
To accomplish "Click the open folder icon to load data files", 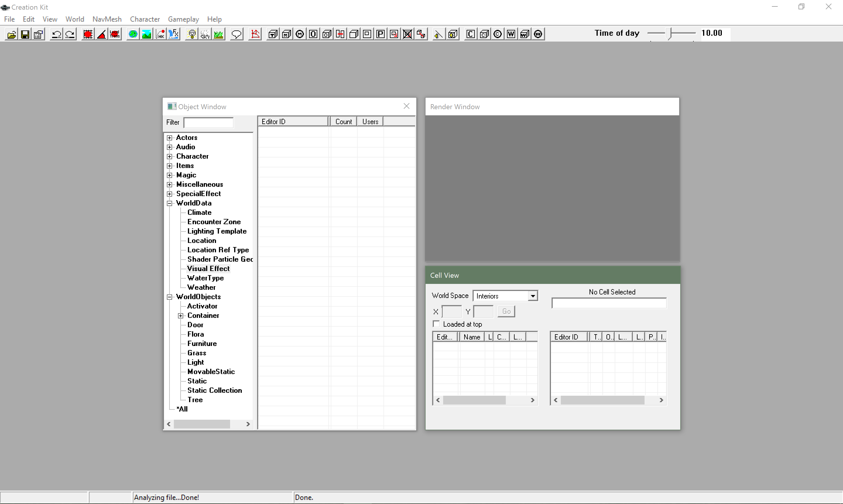I will [x=11, y=34].
